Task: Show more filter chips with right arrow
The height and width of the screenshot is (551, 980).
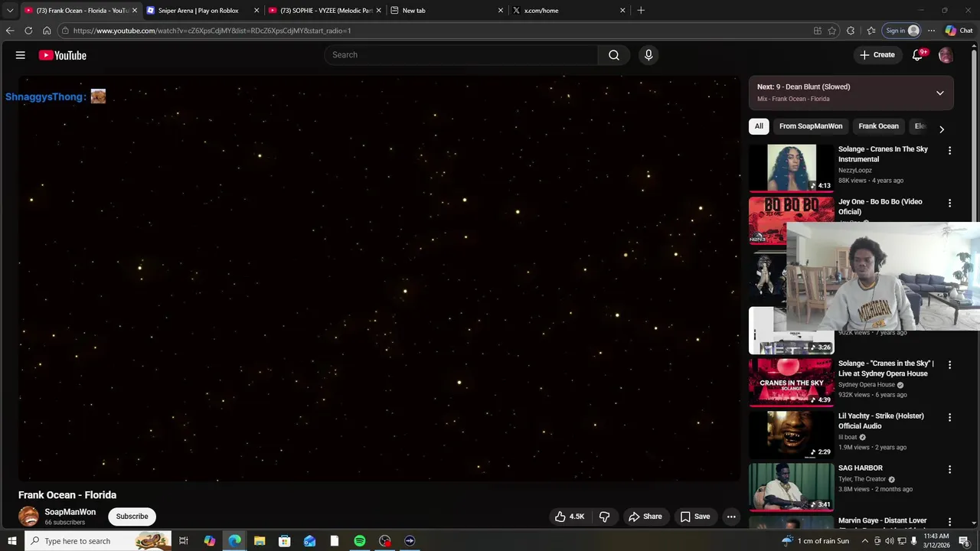Action: coord(941,129)
